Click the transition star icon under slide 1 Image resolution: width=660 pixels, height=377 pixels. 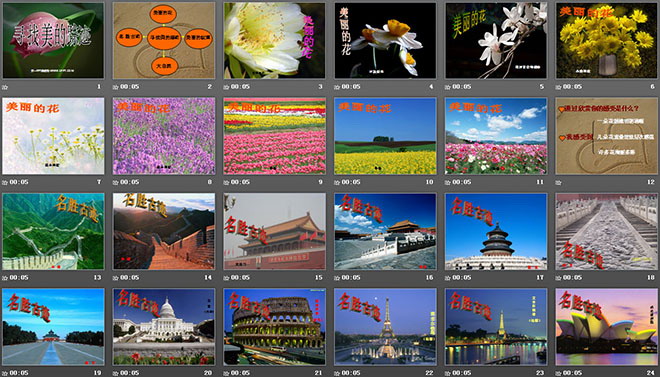point(5,87)
